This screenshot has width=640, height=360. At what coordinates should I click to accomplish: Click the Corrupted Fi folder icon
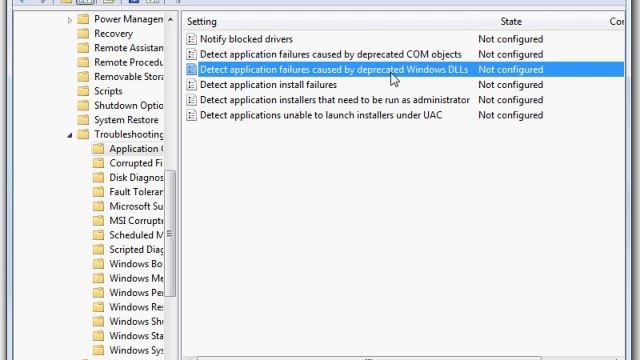(98, 163)
